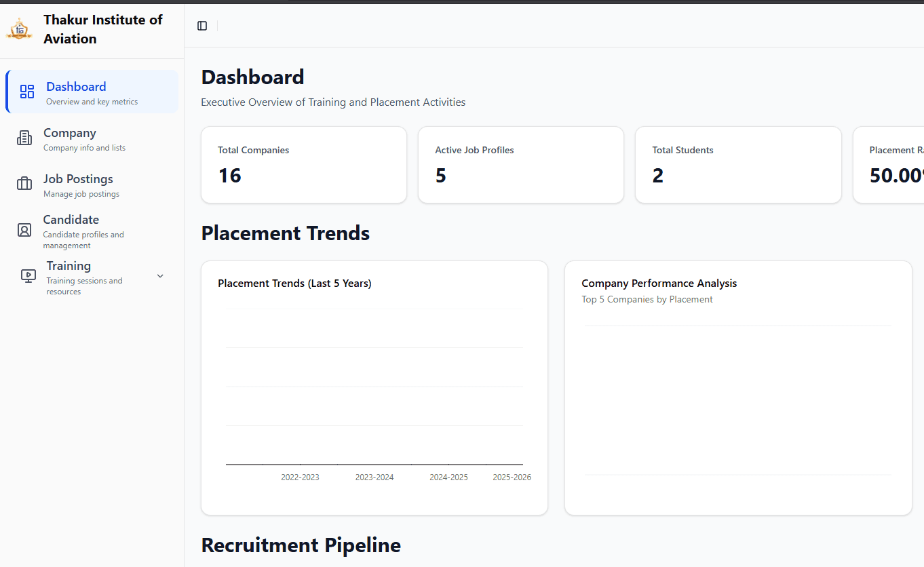Viewport: 924px width, 567px height.
Task: Click the Thakur Institute of Aviation logo
Action: point(19,29)
